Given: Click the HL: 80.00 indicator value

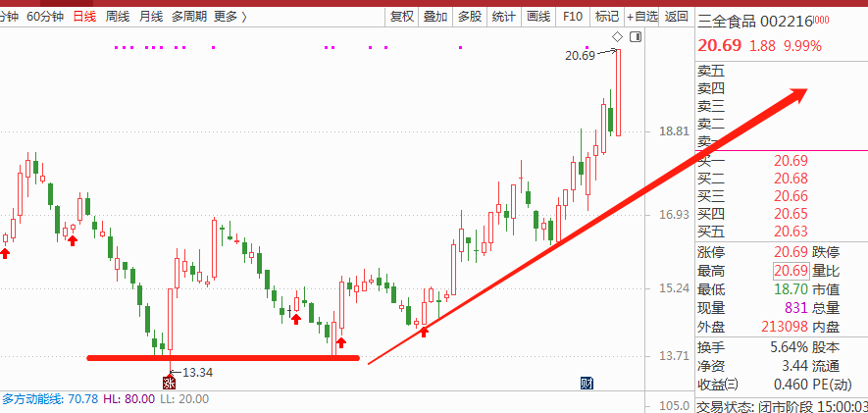Looking at the screenshot, I should tap(129, 398).
